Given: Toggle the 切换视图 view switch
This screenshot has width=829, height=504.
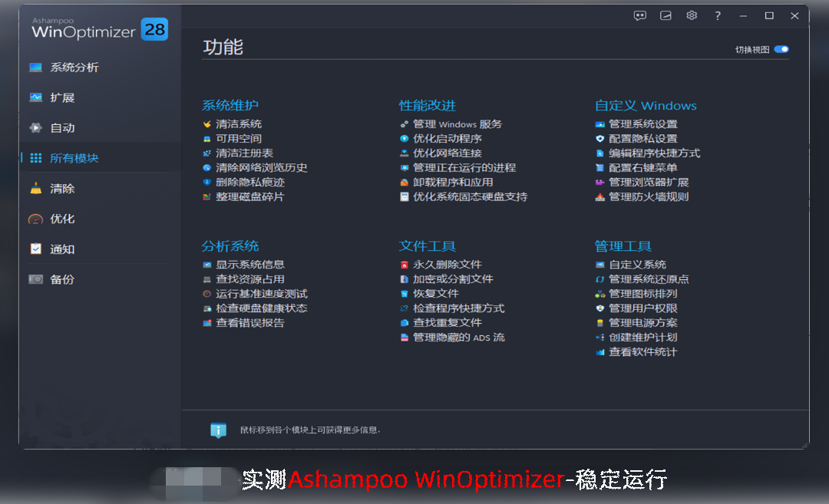Looking at the screenshot, I should tap(781, 49).
